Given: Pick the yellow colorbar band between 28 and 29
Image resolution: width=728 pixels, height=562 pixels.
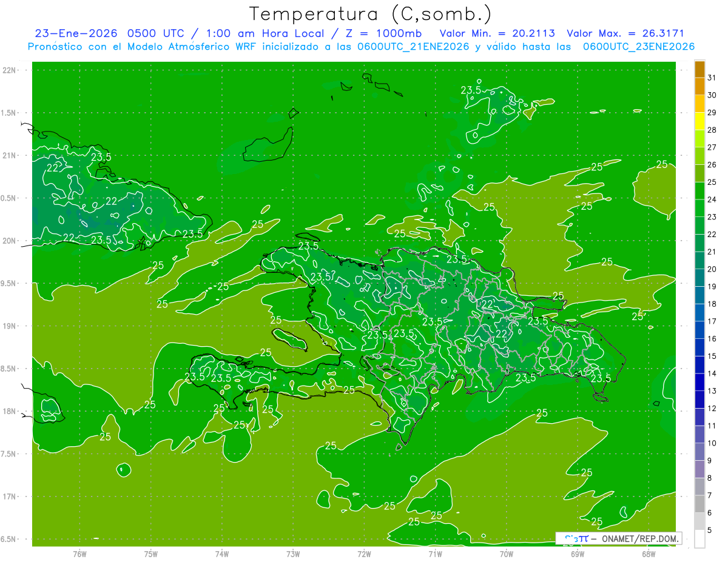Looking at the screenshot, I should tap(699, 121).
